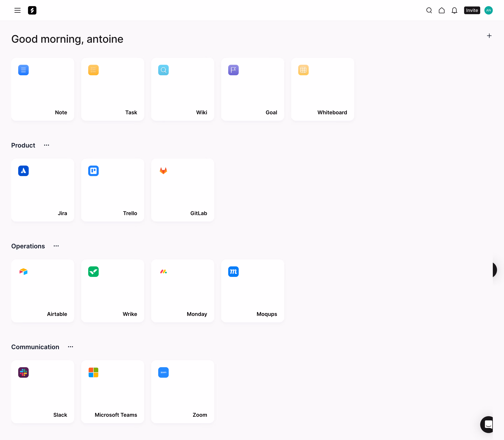Open notifications bell
This screenshot has width=504, height=440.
click(x=454, y=10)
